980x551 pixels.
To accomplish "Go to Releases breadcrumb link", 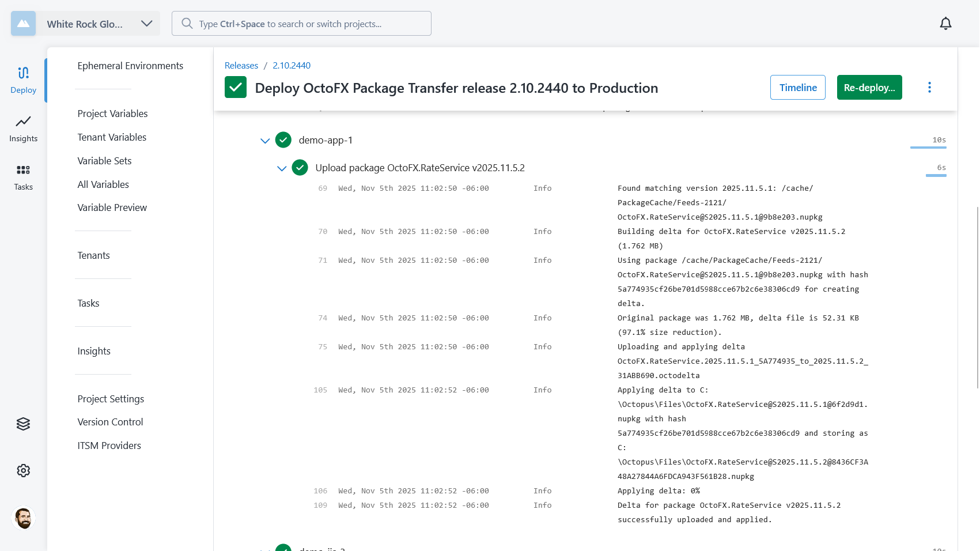I will tap(241, 66).
